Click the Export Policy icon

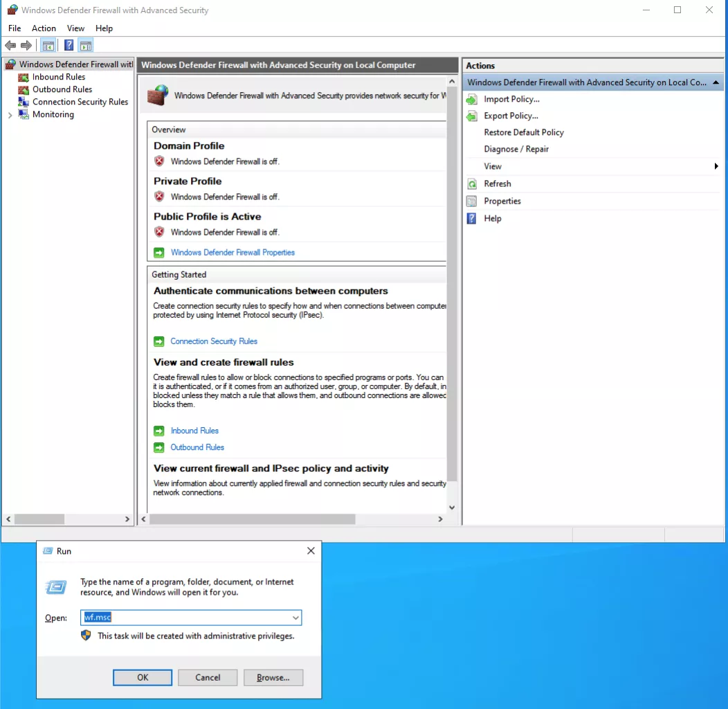(x=471, y=116)
